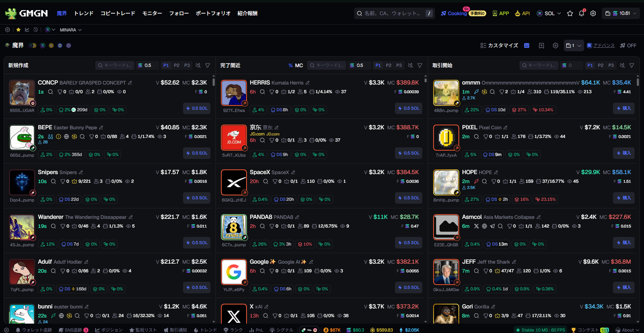
Task: Click 0.5 SOL buy button for SpaceX
Action: (x=409, y=198)
